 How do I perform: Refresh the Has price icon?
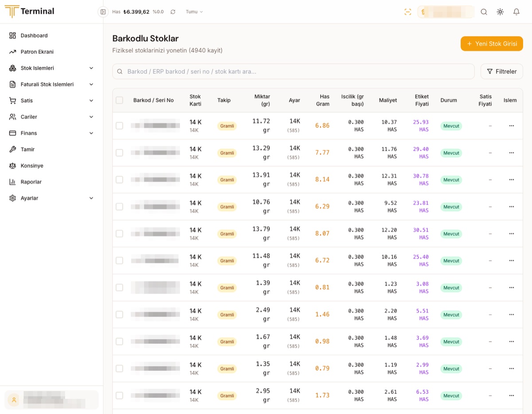tap(173, 12)
